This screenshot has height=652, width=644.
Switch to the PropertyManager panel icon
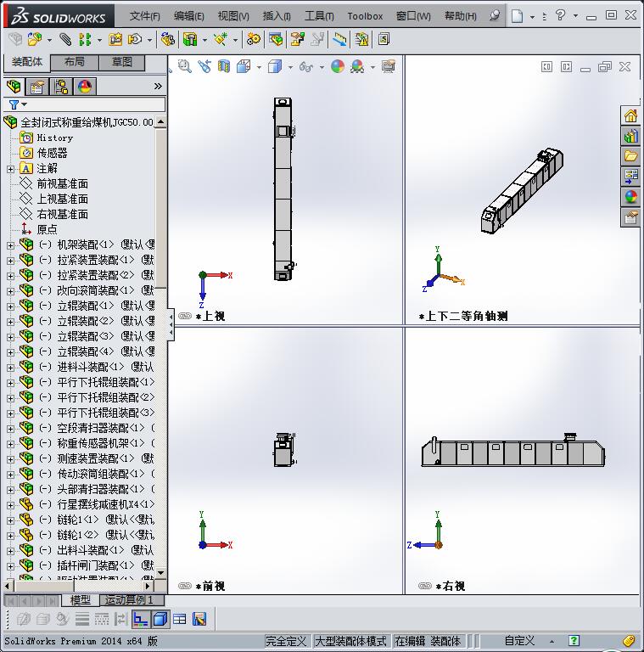[37, 87]
